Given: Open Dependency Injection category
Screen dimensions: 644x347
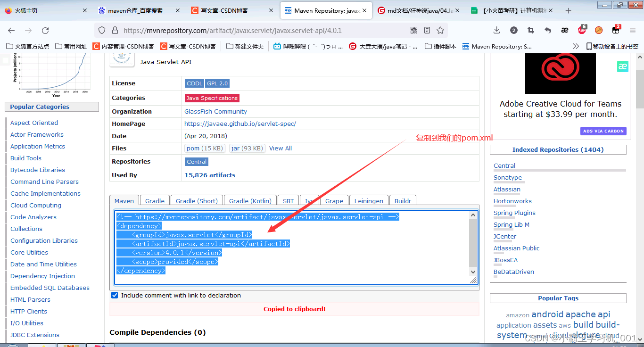Looking at the screenshot, I should coord(42,276).
